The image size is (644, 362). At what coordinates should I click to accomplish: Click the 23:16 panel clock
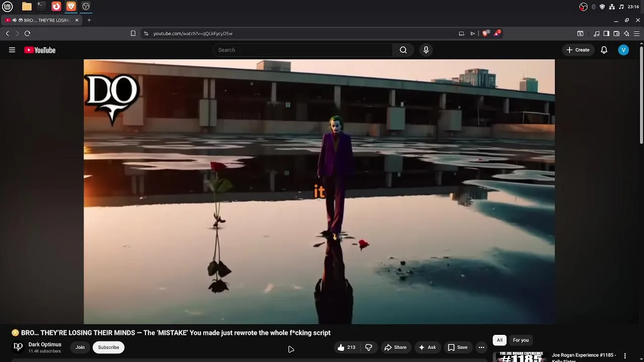[x=633, y=7]
